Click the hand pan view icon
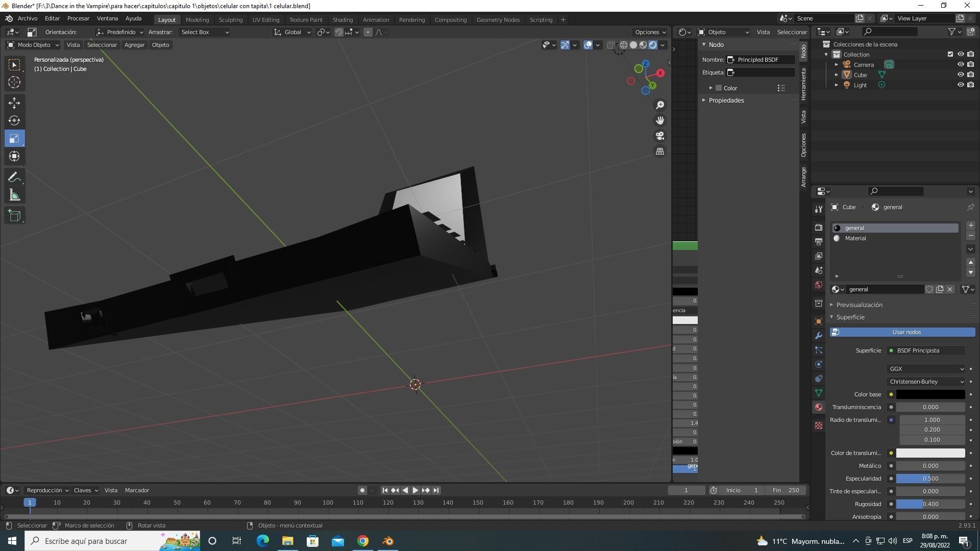Image resolution: width=980 pixels, height=551 pixels. [660, 120]
